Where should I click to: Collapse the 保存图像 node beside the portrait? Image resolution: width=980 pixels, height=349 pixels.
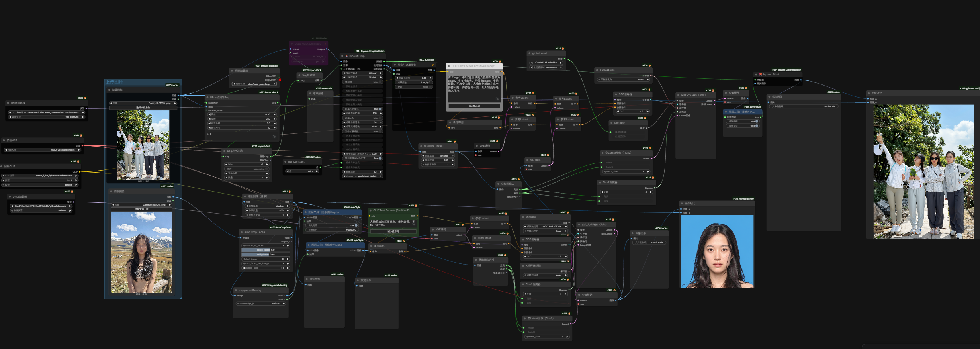pyautogui.click(x=632, y=233)
